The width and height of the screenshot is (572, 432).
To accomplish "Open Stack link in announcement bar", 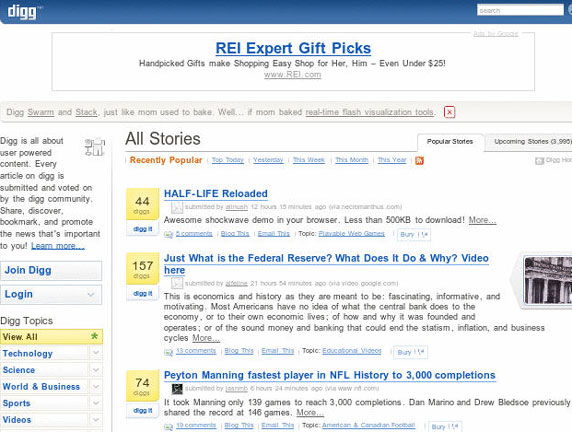I will pyautogui.click(x=86, y=112).
